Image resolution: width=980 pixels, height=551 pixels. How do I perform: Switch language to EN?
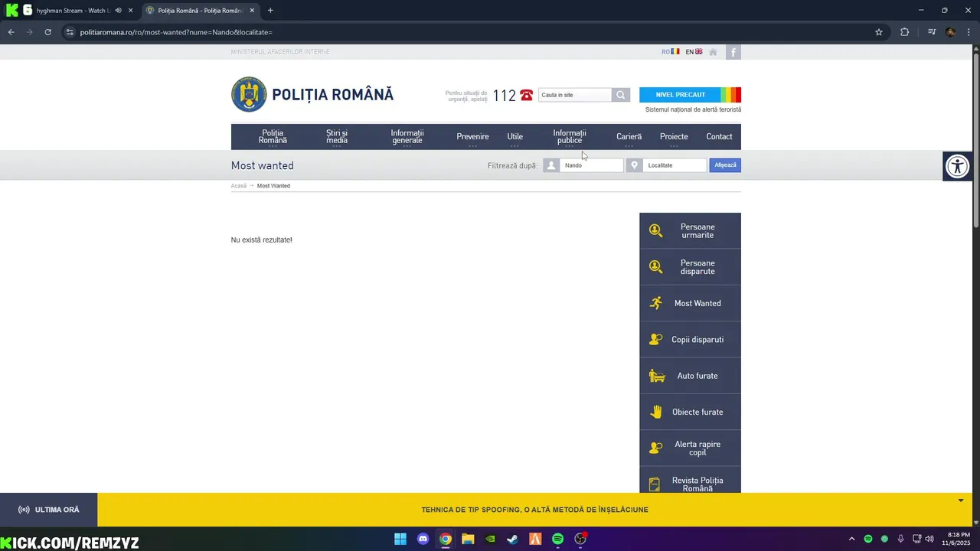pyautogui.click(x=694, y=52)
